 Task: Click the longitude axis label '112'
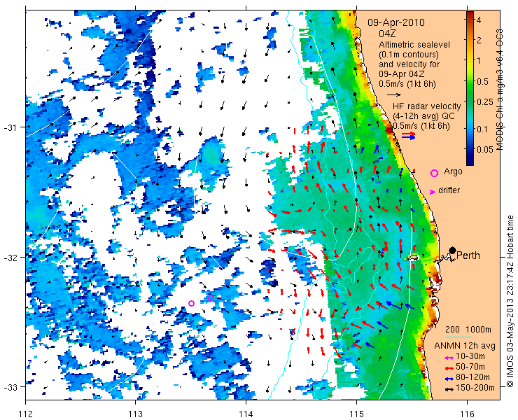26,414
